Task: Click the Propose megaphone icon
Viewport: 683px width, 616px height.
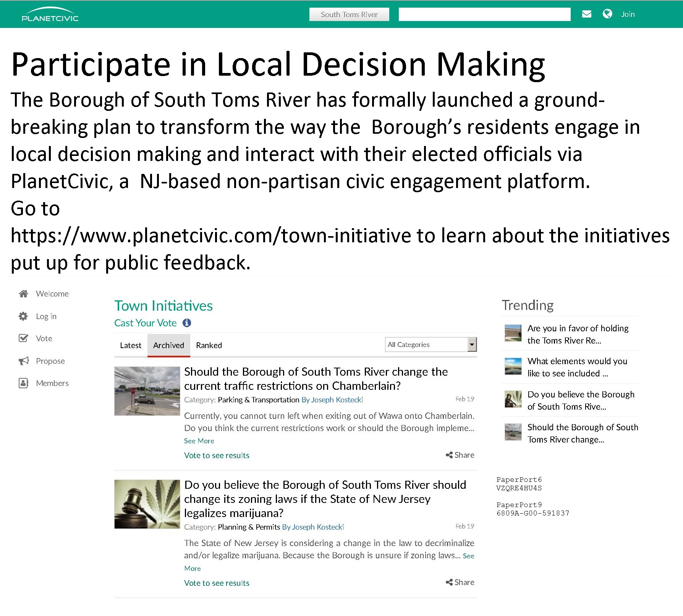Action: point(24,361)
